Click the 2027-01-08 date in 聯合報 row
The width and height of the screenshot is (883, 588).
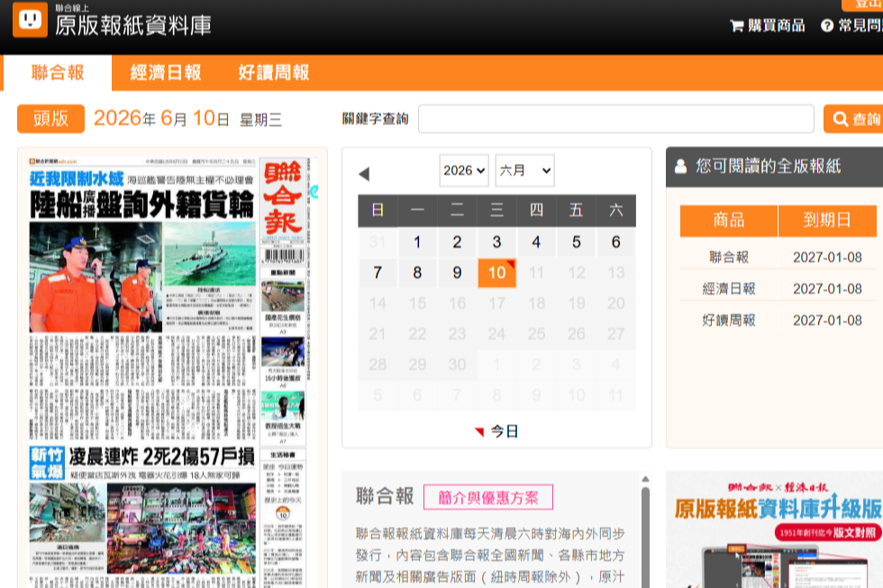(827, 258)
